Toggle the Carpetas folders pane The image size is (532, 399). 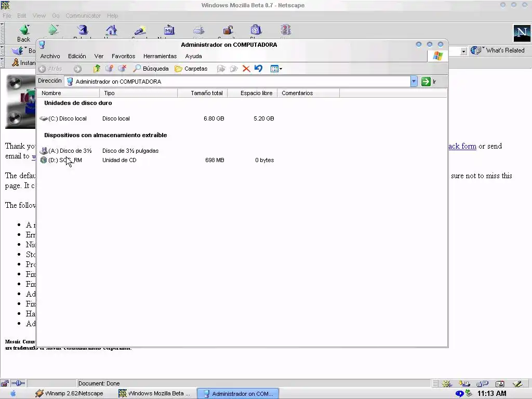(191, 69)
